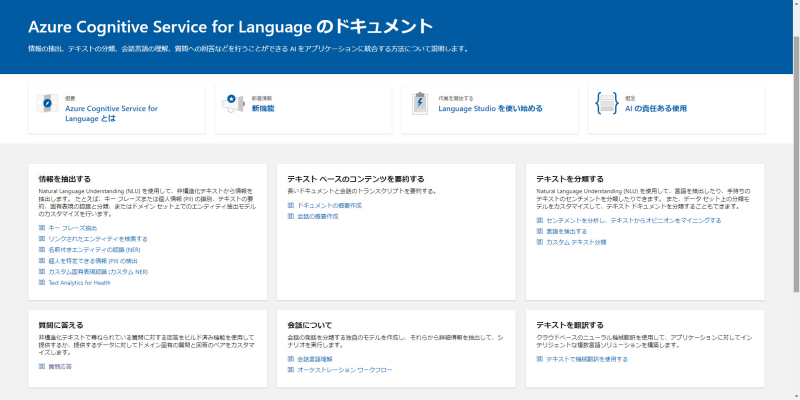
Task: Click the page title 'Azure Cognitive Service for Language のドキュメント'
Action: click(231, 26)
